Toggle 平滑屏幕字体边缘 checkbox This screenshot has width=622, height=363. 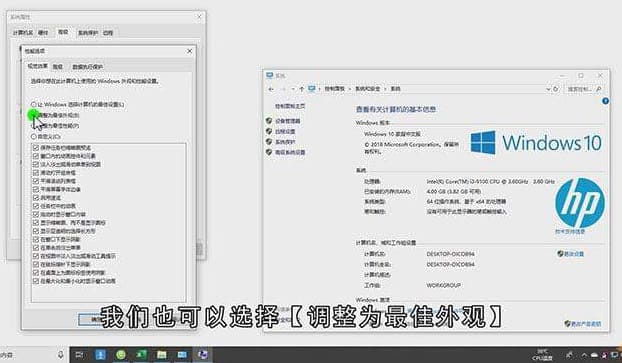coord(36,189)
